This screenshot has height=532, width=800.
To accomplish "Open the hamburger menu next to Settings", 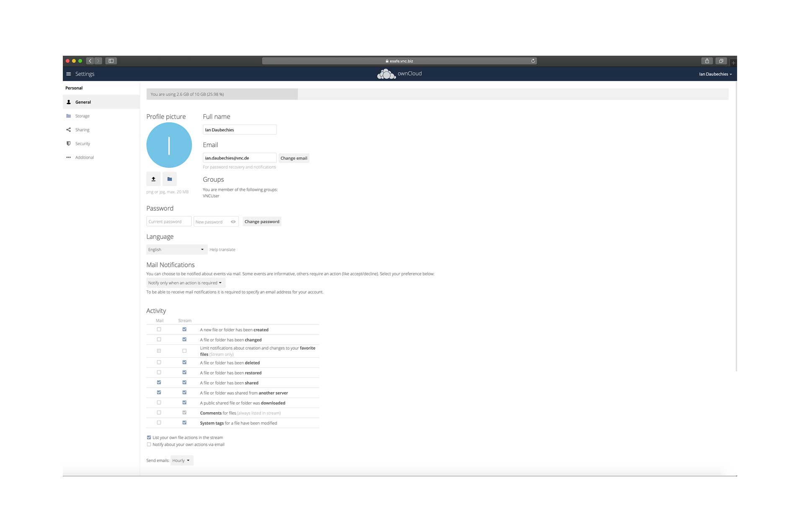I will point(69,74).
